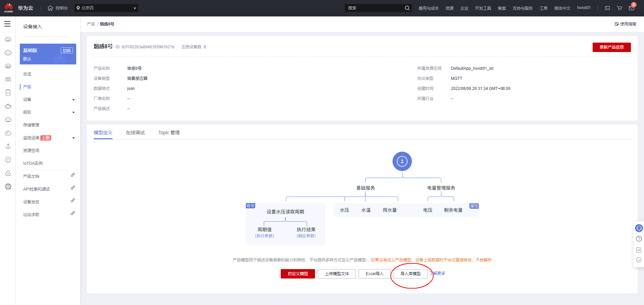
Task: Click the 设置水压读取周期 command node
Action: 285,212
